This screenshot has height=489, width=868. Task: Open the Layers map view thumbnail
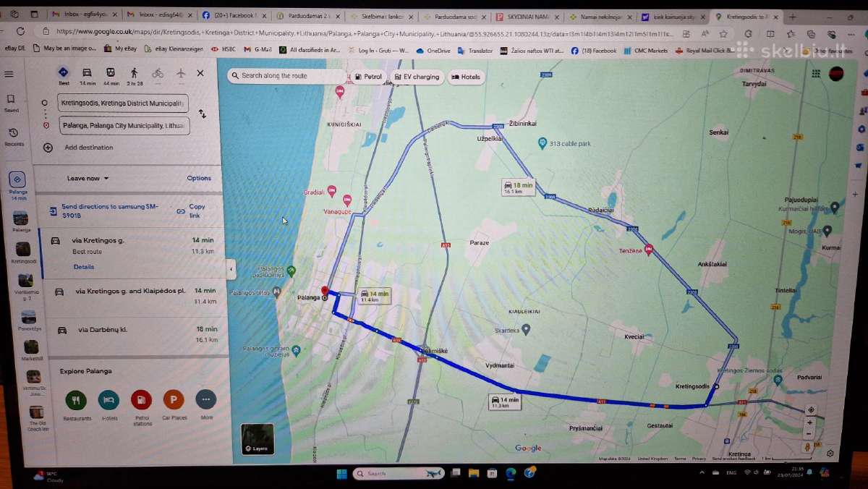tap(258, 439)
